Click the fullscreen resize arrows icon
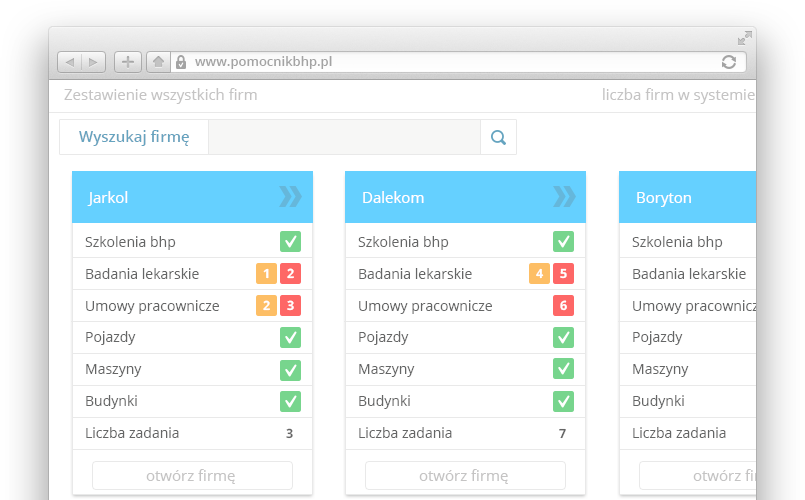 [744, 38]
